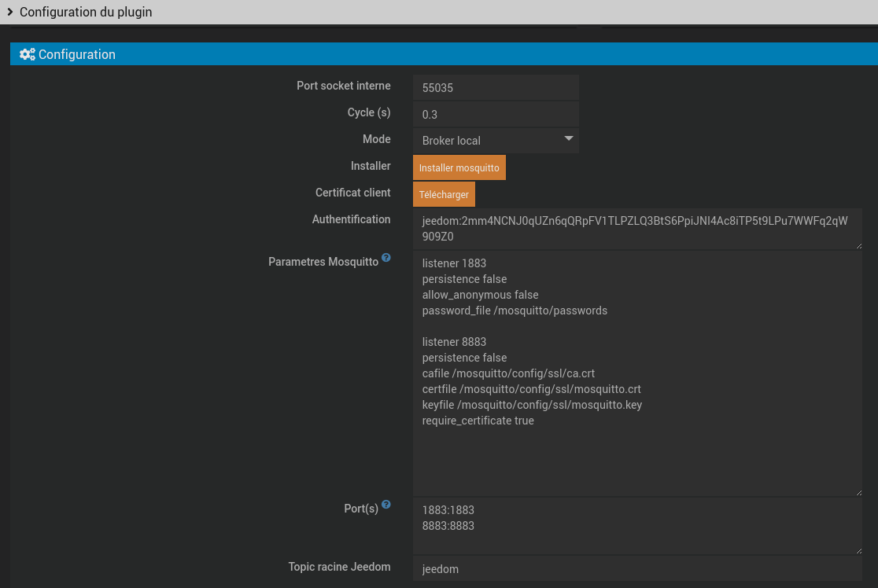The height and width of the screenshot is (588, 878).
Task: Click the 'allow_anonymous false' line
Action: tap(480, 295)
